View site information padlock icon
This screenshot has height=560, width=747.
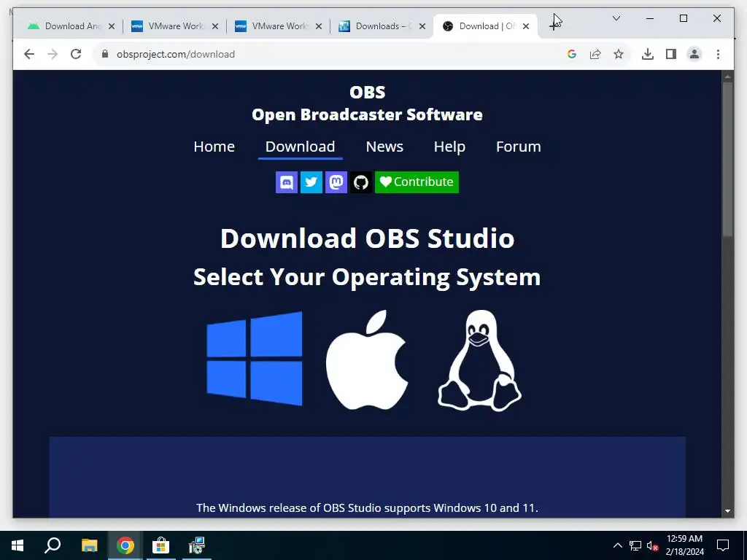(105, 54)
